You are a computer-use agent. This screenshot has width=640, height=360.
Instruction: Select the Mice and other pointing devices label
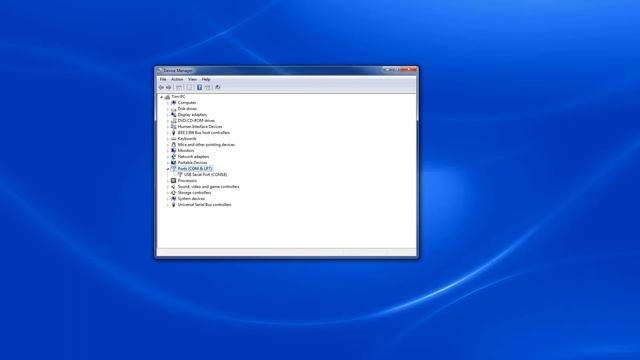[206, 145]
